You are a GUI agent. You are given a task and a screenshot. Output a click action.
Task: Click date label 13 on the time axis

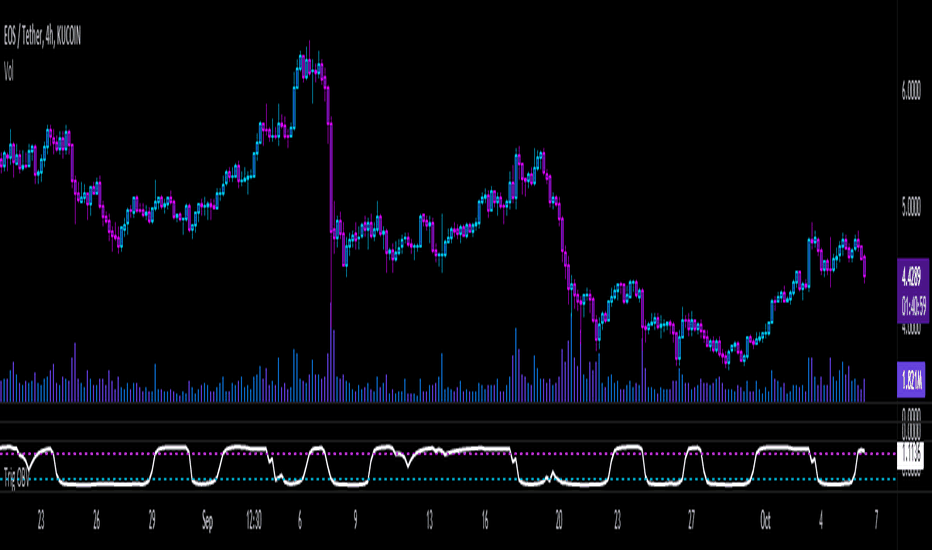[429, 521]
